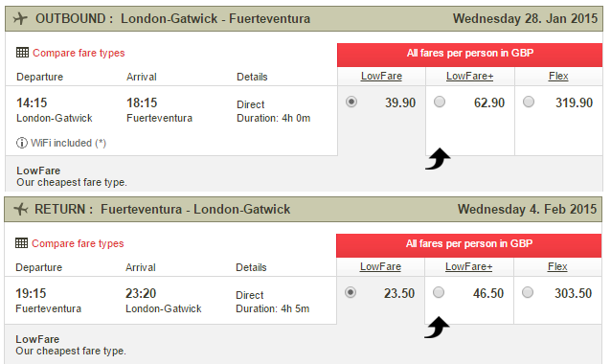611x364 pixels.
Task: Select return Flex 303.50 radio button
Action: (x=528, y=292)
